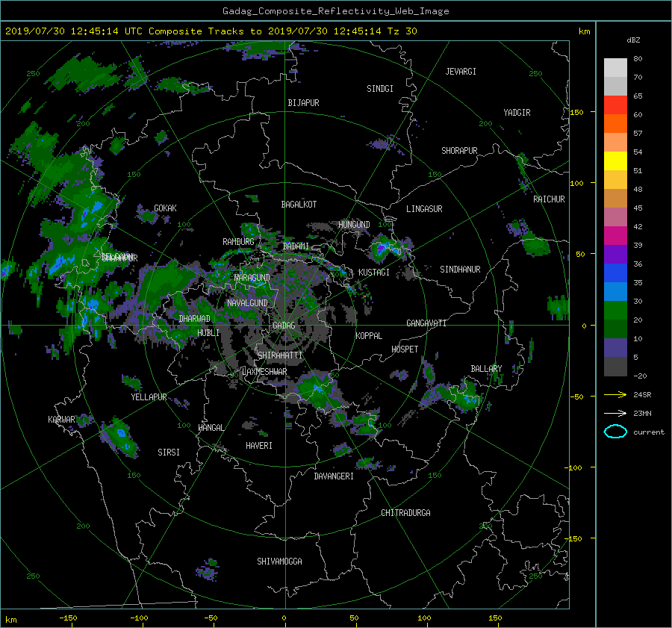Click the SHORAPUR city label
This screenshot has width=672, height=628.
click(x=459, y=151)
